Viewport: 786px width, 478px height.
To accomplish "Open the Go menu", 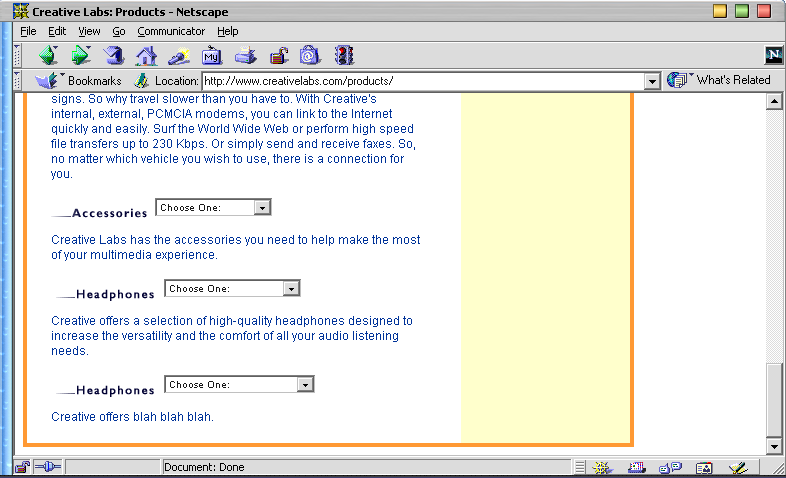I will (x=119, y=31).
